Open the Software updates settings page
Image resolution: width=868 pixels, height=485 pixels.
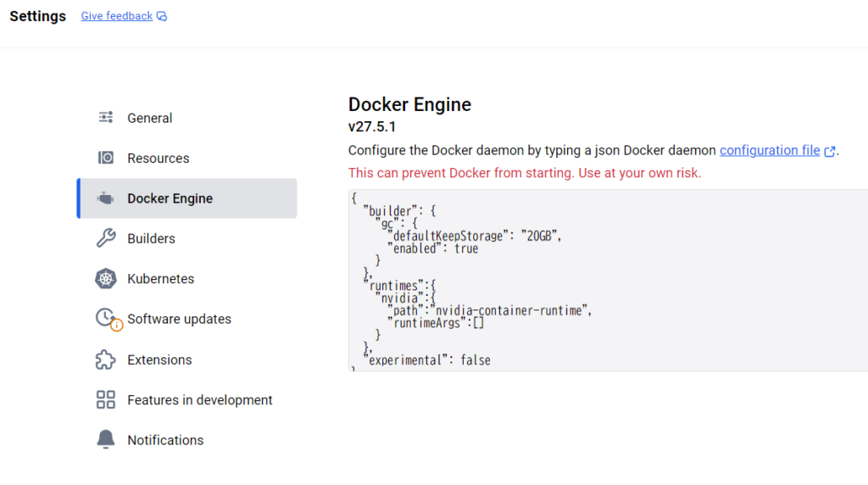coord(179,320)
